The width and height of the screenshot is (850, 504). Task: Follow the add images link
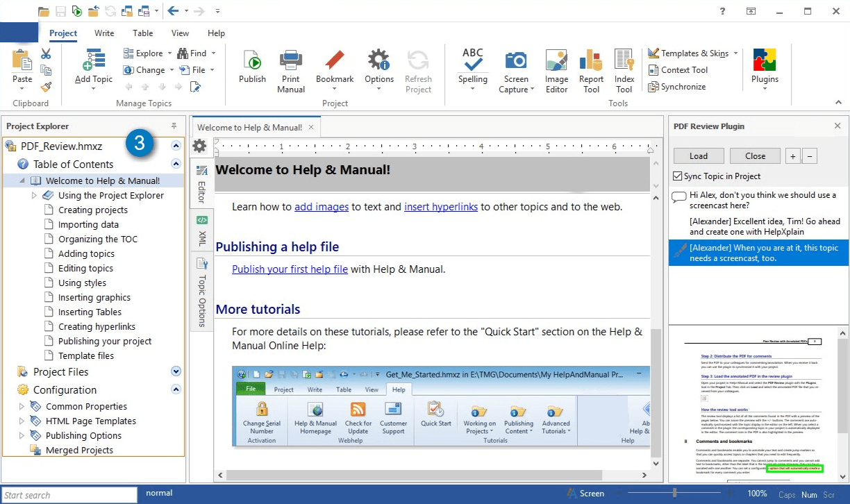click(322, 206)
